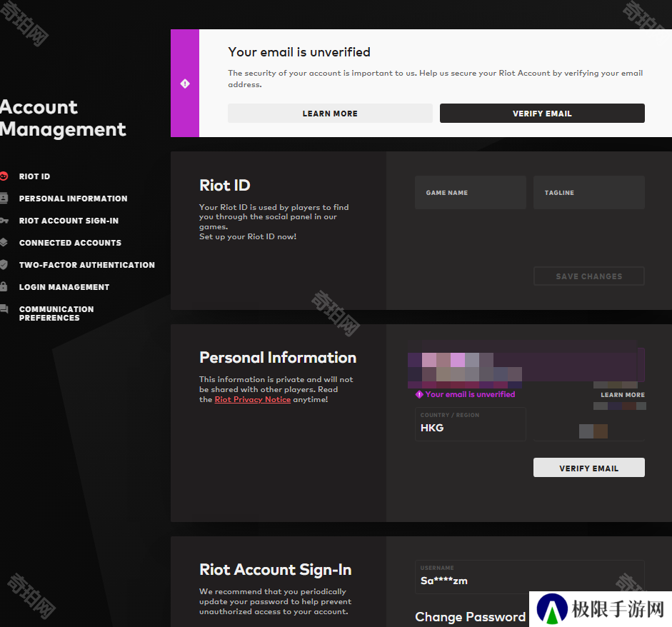Click the shield icon for Two-Factor Authentication
Image resolution: width=672 pixels, height=627 pixels.
(4, 264)
